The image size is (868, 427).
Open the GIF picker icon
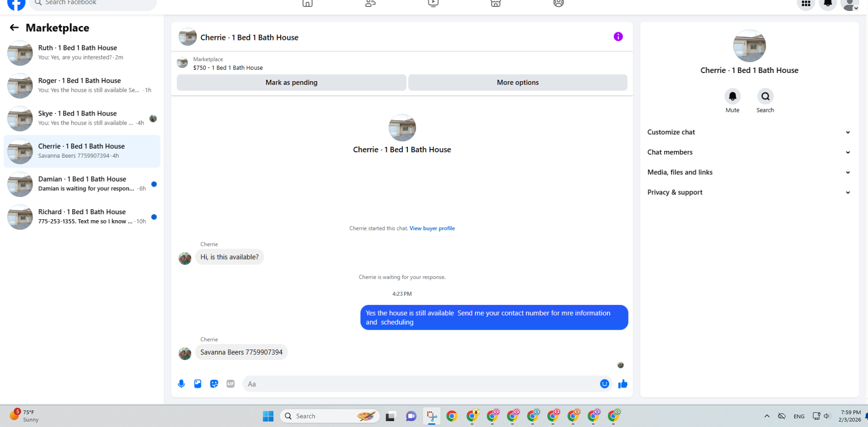point(231,384)
